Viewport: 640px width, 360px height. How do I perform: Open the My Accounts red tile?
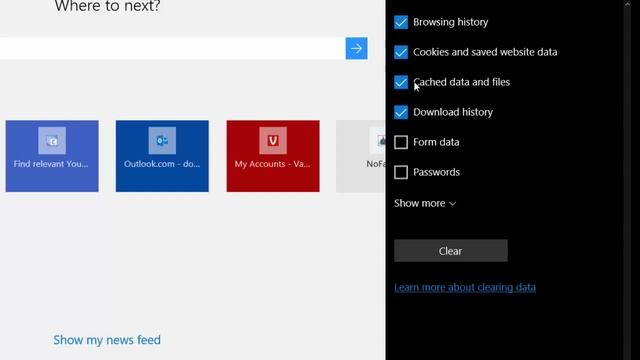tap(273, 156)
